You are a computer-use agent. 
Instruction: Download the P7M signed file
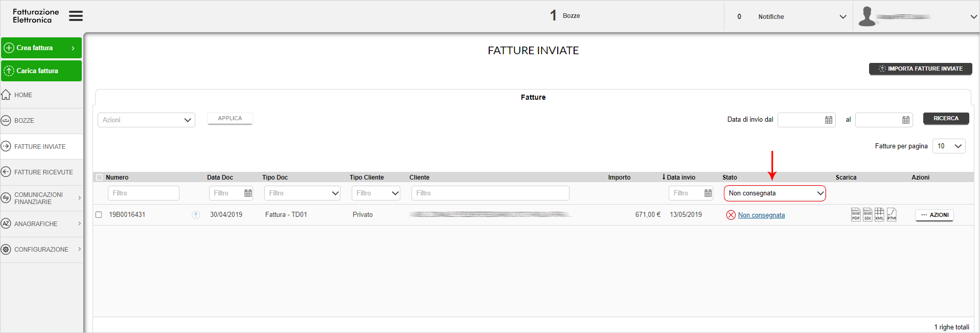click(x=892, y=214)
